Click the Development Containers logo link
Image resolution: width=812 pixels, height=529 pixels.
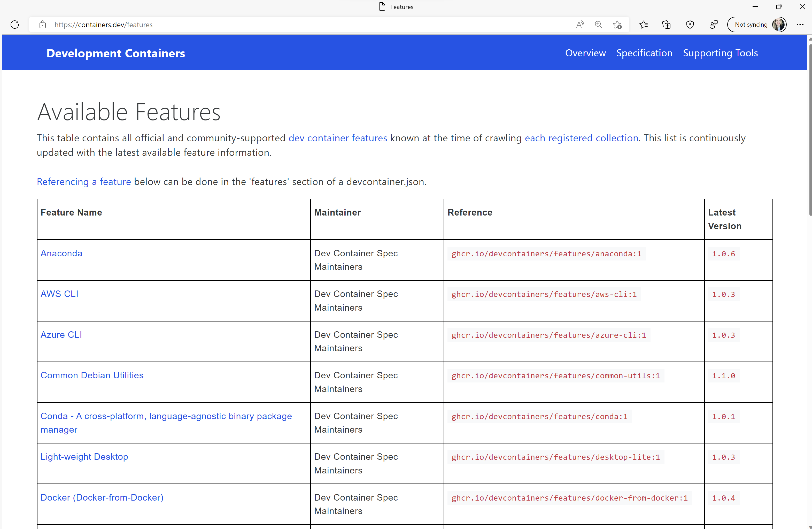(x=116, y=53)
